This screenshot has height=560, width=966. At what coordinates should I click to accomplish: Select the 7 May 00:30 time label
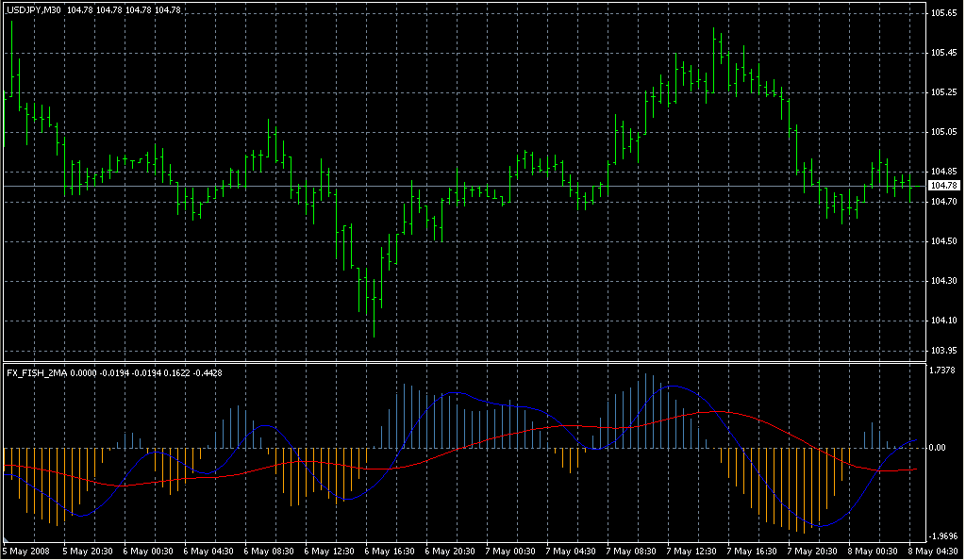pyautogui.click(x=510, y=551)
